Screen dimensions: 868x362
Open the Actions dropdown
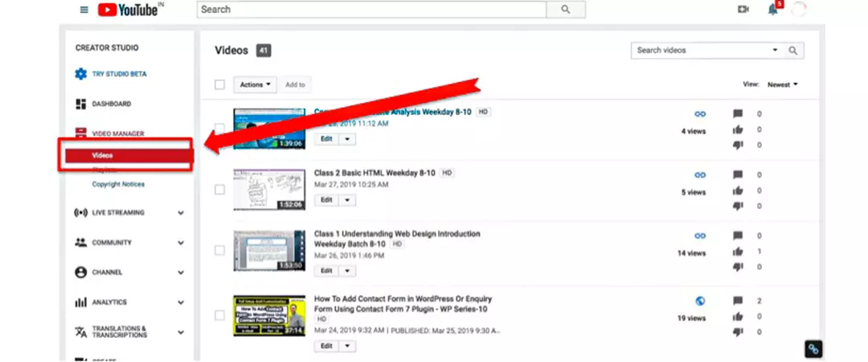256,84
